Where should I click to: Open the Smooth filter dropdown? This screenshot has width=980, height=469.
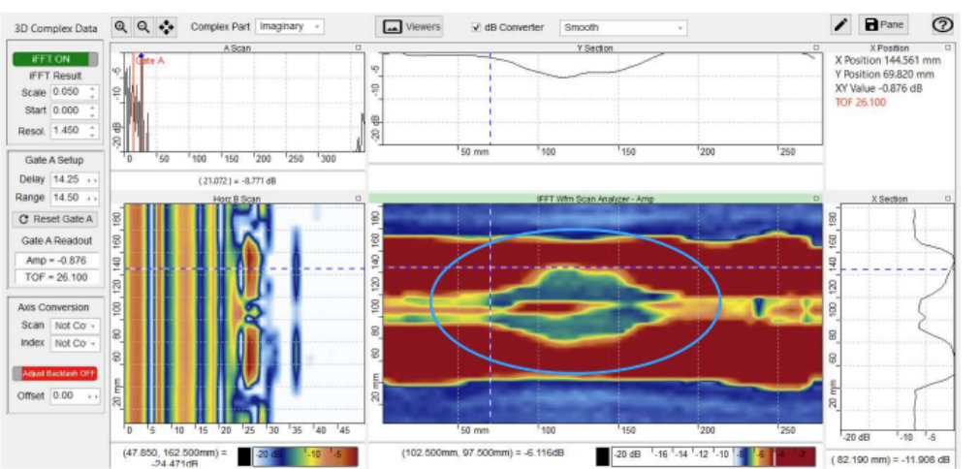point(622,27)
